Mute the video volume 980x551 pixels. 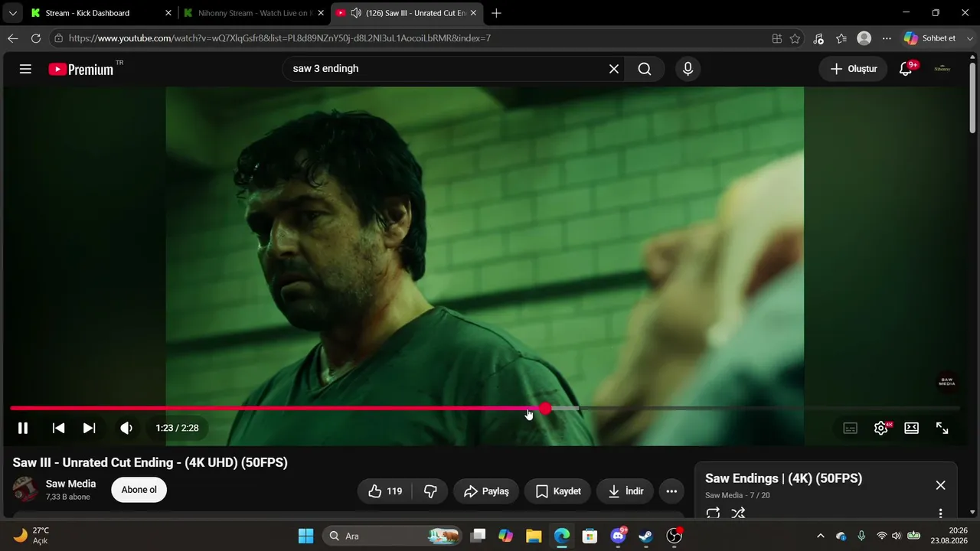[126, 428]
